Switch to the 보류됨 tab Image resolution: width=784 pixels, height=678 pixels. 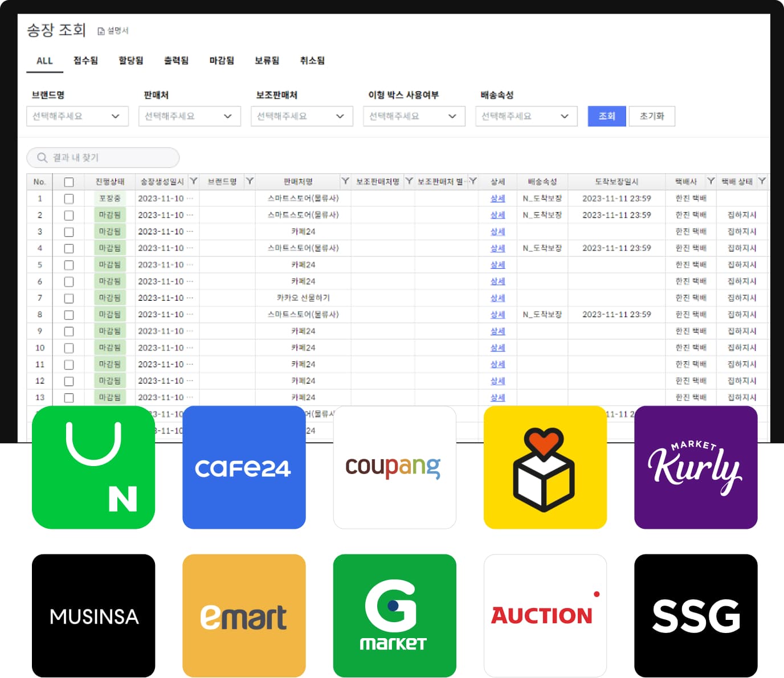[267, 60]
